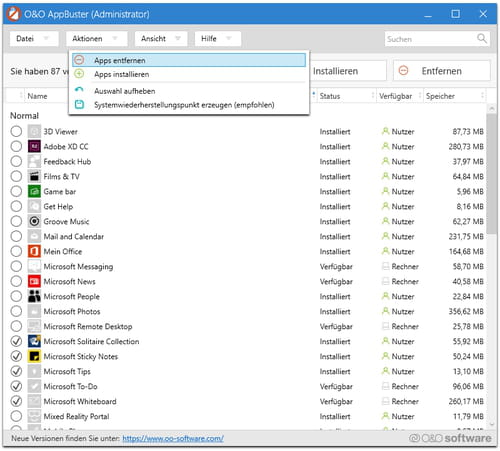Click the Mixed Reality Portal icon
The width and height of the screenshot is (500, 451).
[34, 416]
